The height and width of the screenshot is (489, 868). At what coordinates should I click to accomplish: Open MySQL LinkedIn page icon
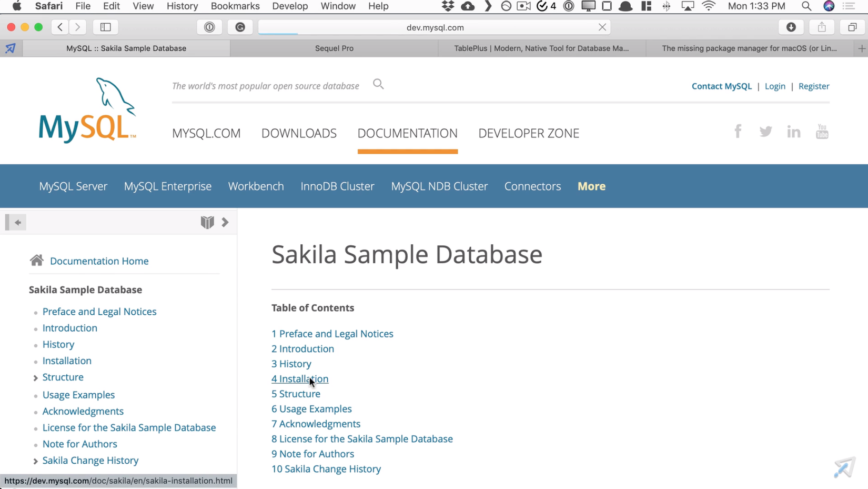point(794,132)
